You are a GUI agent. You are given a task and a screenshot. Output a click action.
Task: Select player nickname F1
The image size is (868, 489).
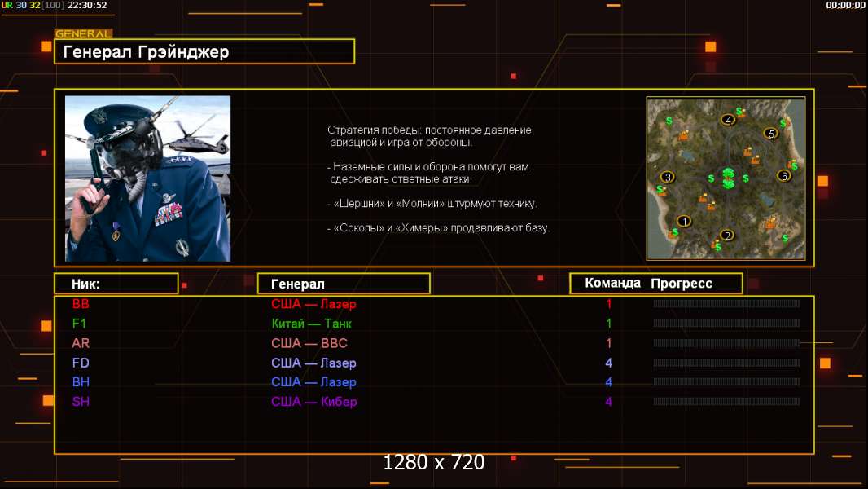pos(79,324)
